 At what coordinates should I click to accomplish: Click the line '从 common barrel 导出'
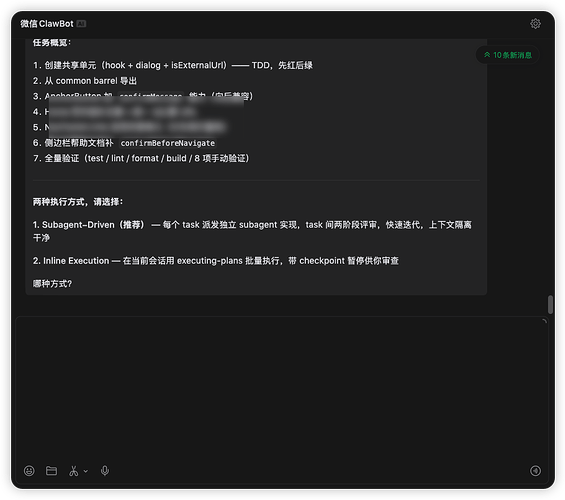(x=85, y=81)
